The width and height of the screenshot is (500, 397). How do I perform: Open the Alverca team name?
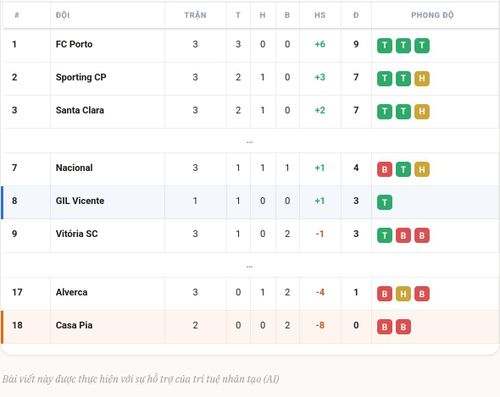click(72, 292)
